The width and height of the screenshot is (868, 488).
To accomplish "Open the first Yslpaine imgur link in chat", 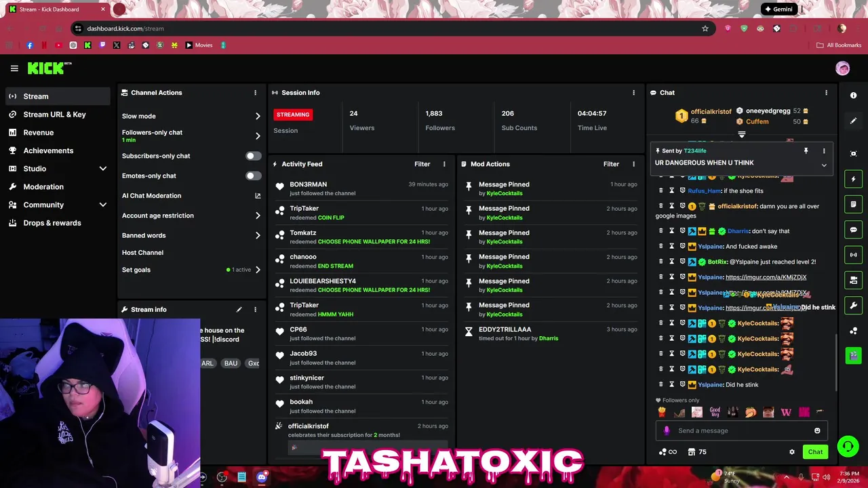I will (766, 277).
